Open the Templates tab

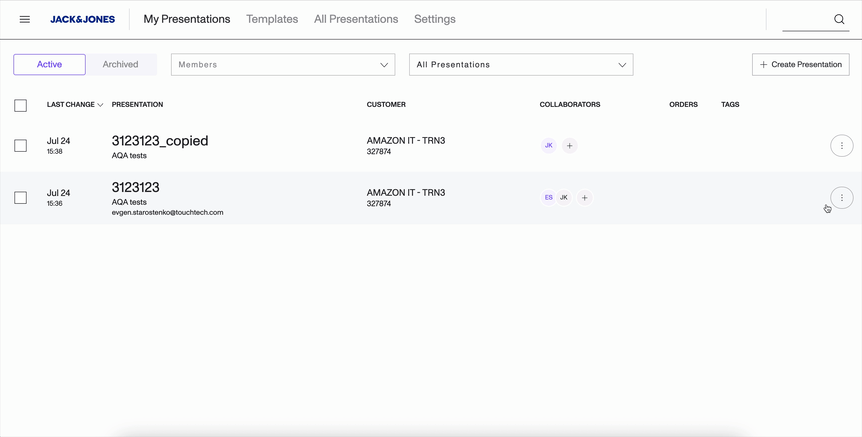tap(272, 19)
